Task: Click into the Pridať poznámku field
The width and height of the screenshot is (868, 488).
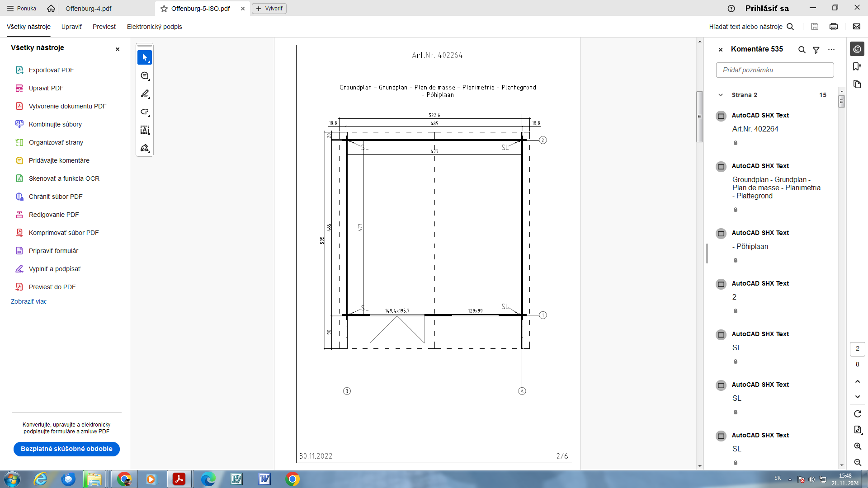Action: click(775, 70)
